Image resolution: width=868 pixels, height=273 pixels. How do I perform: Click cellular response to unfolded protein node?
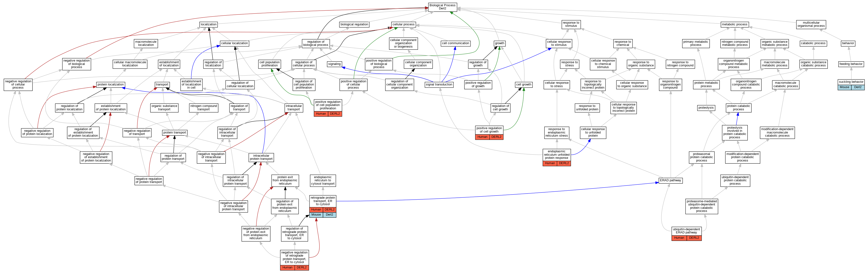pos(593,133)
